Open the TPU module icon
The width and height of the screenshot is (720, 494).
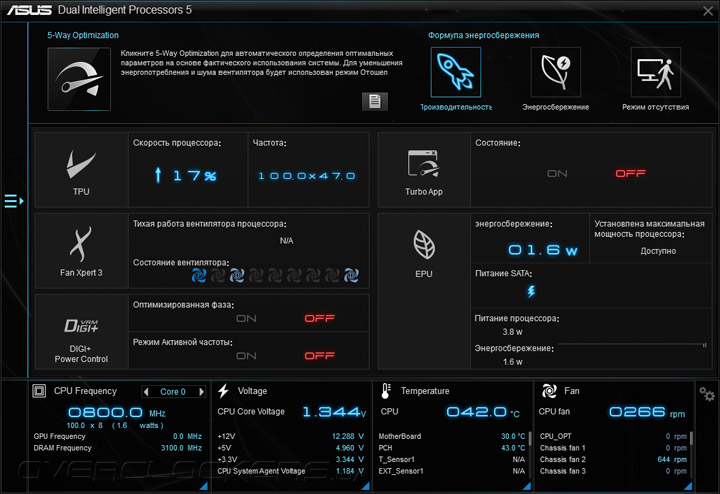[x=81, y=164]
